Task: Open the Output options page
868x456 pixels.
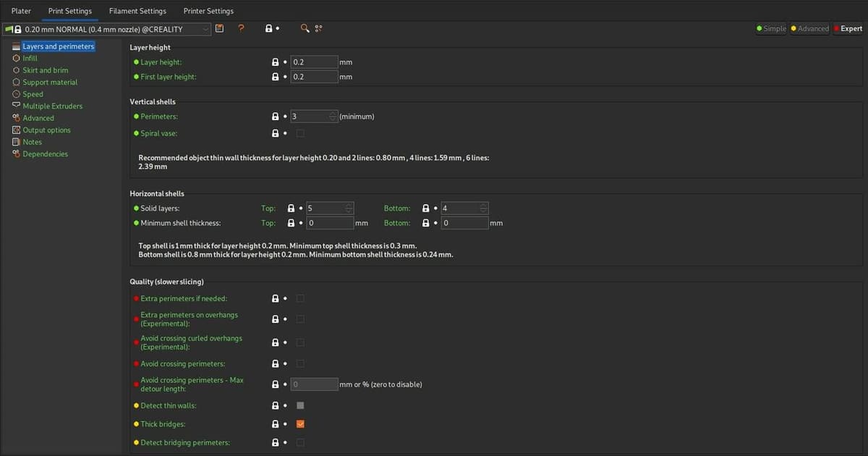Action: pos(46,130)
